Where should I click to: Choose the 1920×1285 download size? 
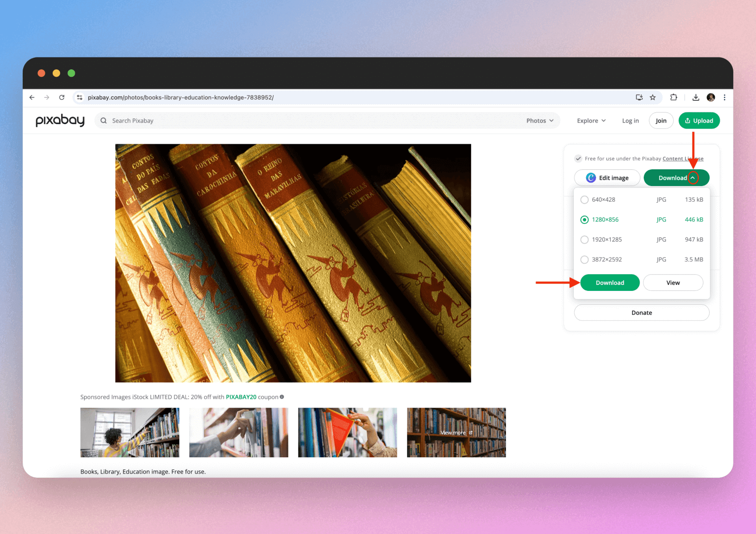point(584,240)
